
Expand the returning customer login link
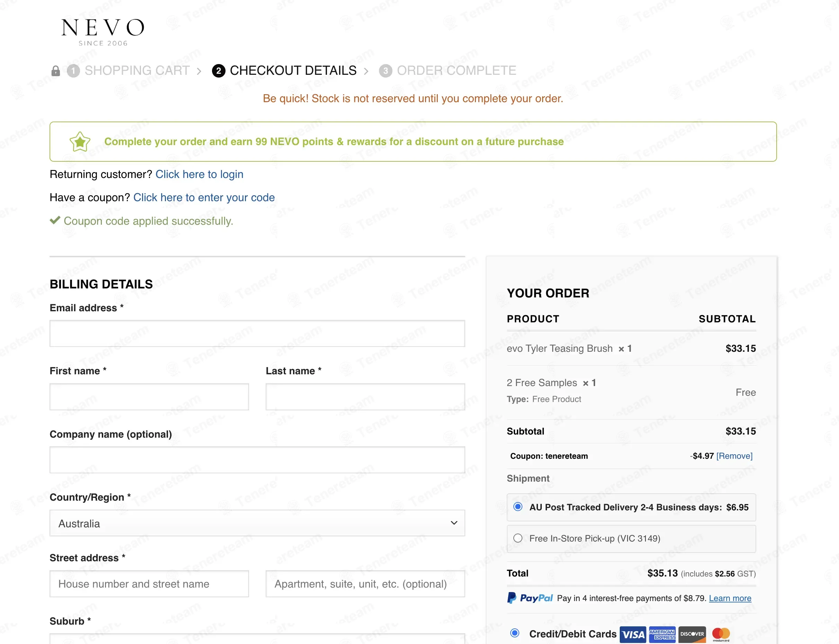coord(200,175)
